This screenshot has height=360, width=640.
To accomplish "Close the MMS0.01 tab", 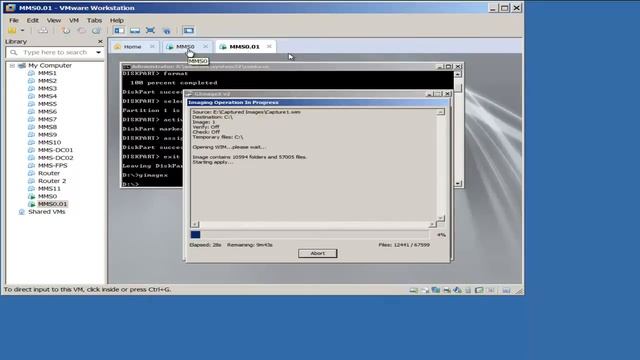I will click(x=269, y=47).
